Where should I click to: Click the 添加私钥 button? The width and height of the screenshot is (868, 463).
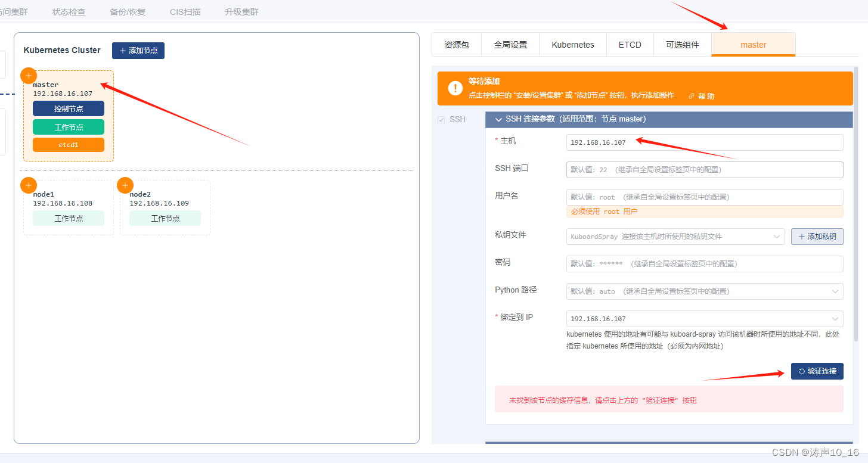(x=817, y=237)
